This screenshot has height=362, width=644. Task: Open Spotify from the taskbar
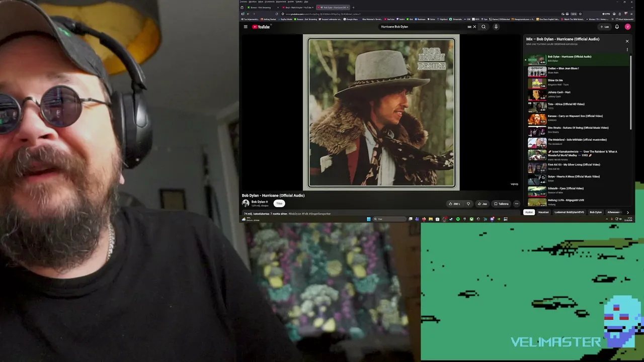458,219
